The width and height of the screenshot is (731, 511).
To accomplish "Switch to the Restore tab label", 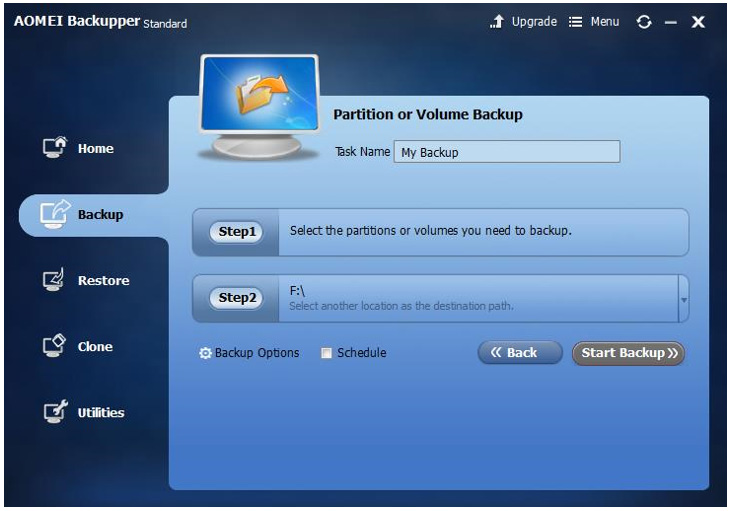I will tap(103, 280).
